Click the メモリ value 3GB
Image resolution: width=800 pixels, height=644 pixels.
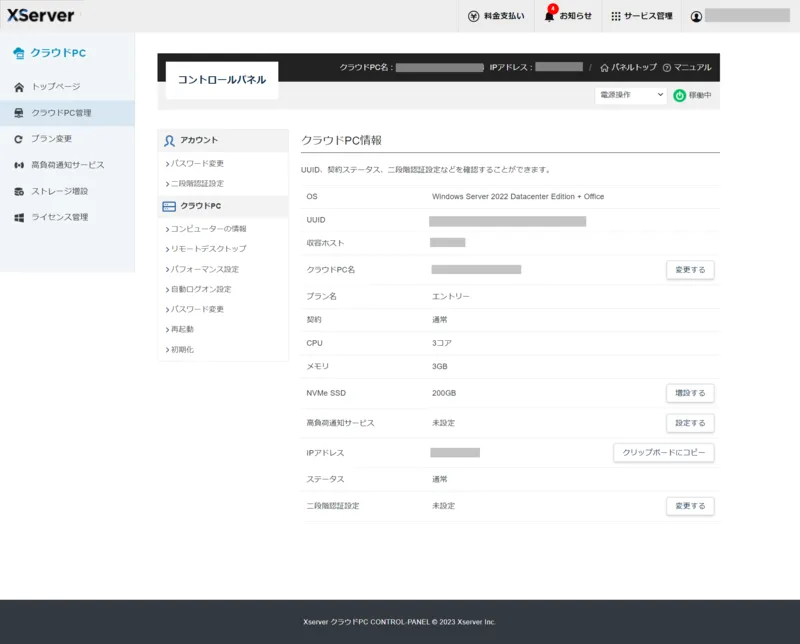tap(440, 366)
